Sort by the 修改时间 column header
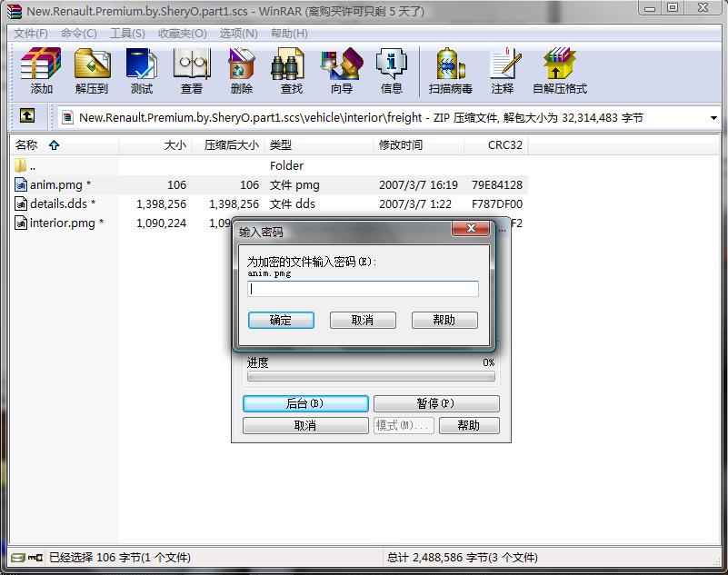Screen dimensions: 728x575 418,145
